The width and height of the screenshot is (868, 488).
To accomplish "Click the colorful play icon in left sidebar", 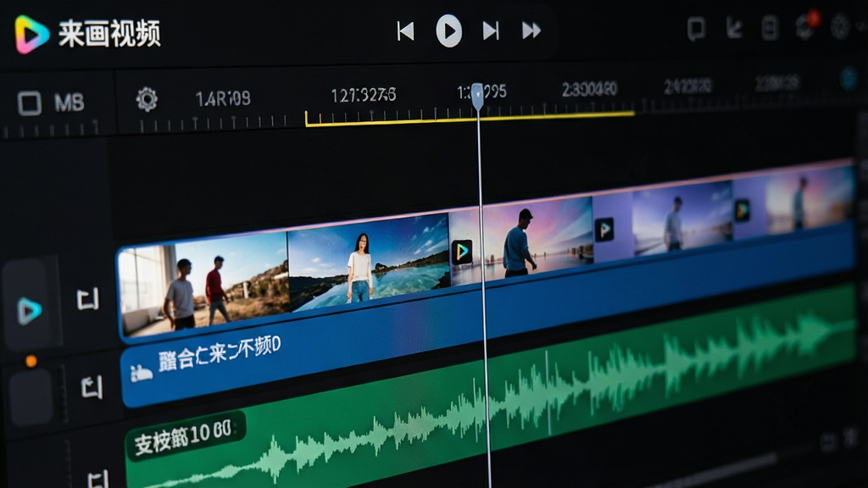I will (29, 310).
